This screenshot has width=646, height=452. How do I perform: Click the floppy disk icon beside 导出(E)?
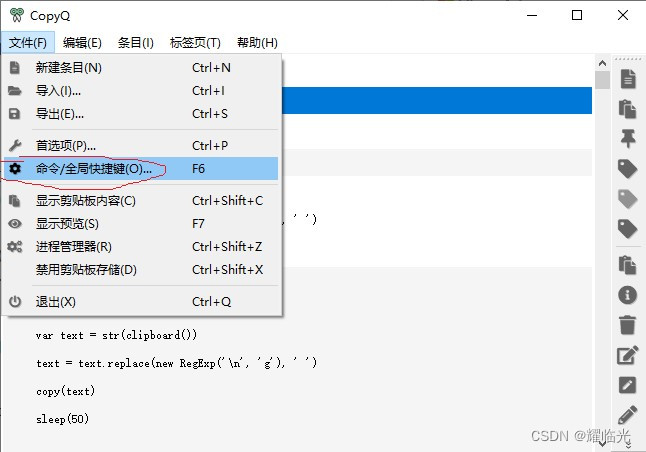pos(14,114)
